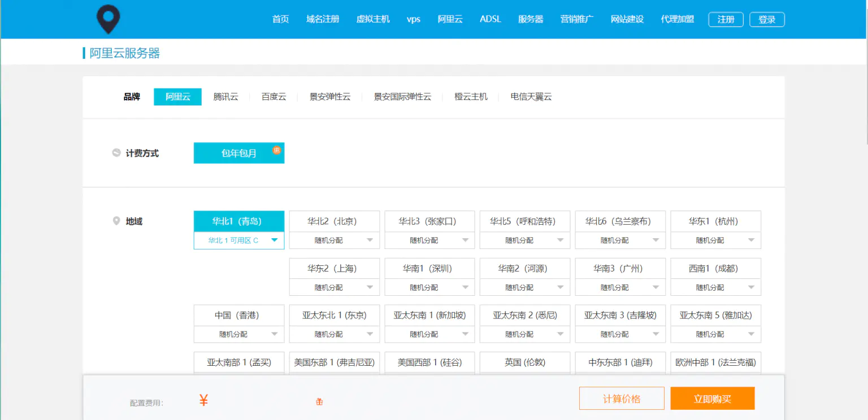Select region 华东2（上海）
Viewport: 868px width, 420px height.
point(335,269)
